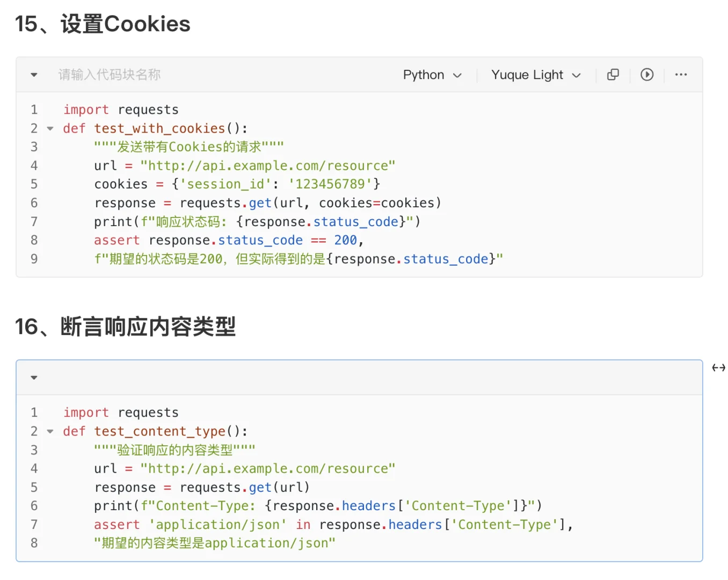Collapse the first code block via header triangle
This screenshot has height=580, width=728.
tap(34, 75)
